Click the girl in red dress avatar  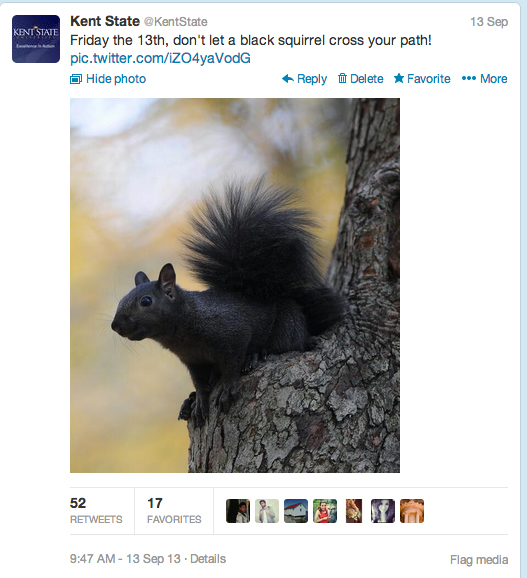(x=325, y=511)
